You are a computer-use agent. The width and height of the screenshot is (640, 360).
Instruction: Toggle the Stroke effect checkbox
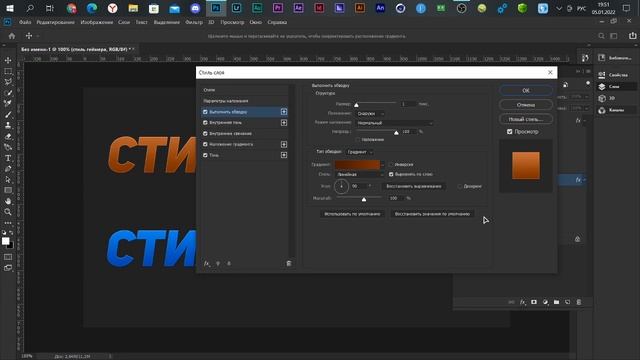coord(205,111)
